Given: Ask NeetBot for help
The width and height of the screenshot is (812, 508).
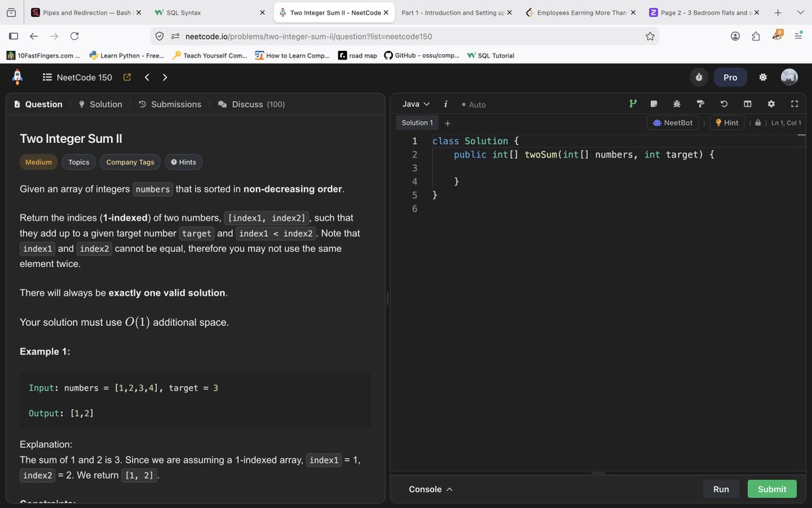Looking at the screenshot, I should [x=673, y=123].
